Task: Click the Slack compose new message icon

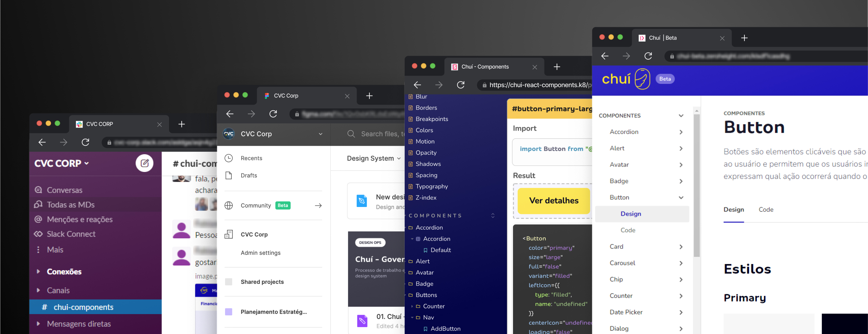Action: (144, 163)
